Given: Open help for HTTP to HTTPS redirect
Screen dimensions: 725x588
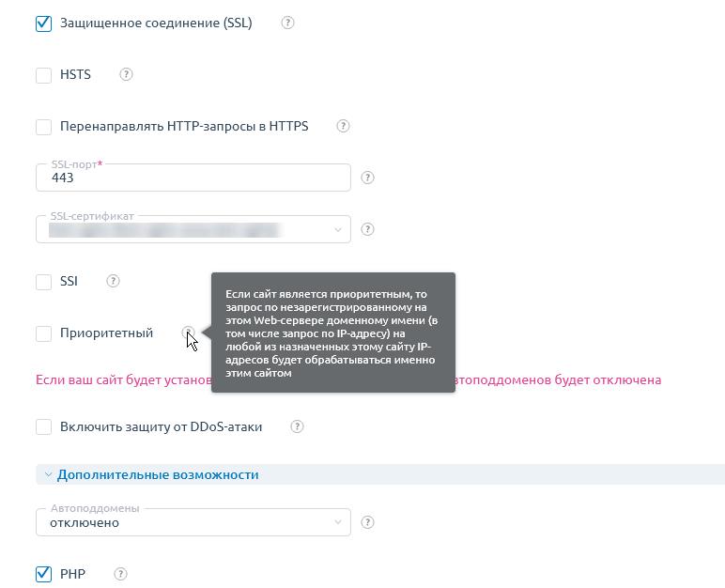Looking at the screenshot, I should [343, 126].
